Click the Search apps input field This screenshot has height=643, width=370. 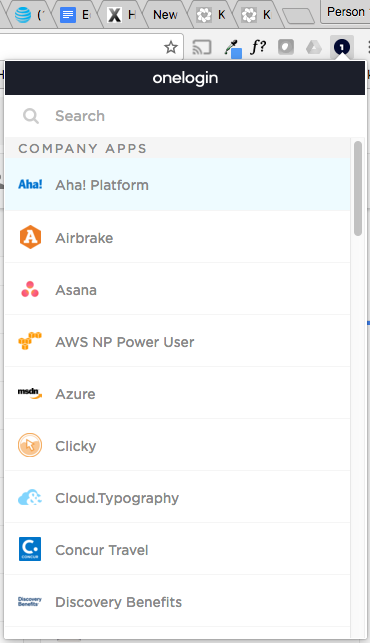185,116
